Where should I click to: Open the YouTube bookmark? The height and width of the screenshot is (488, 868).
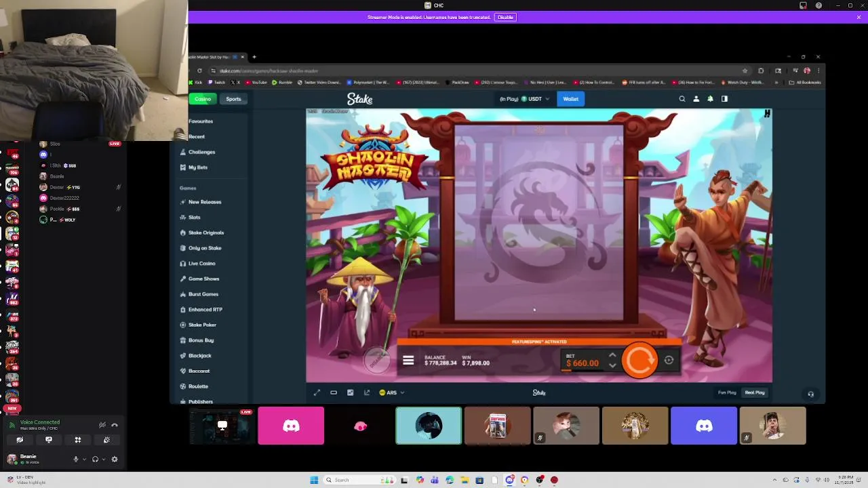[256, 83]
